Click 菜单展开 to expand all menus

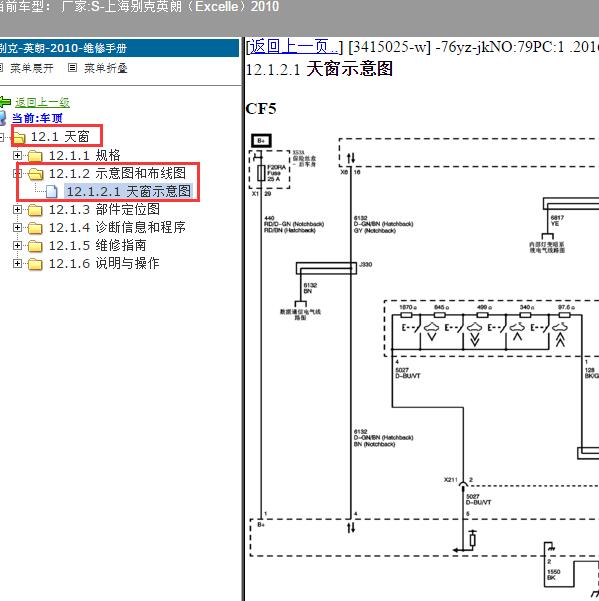tap(31, 69)
